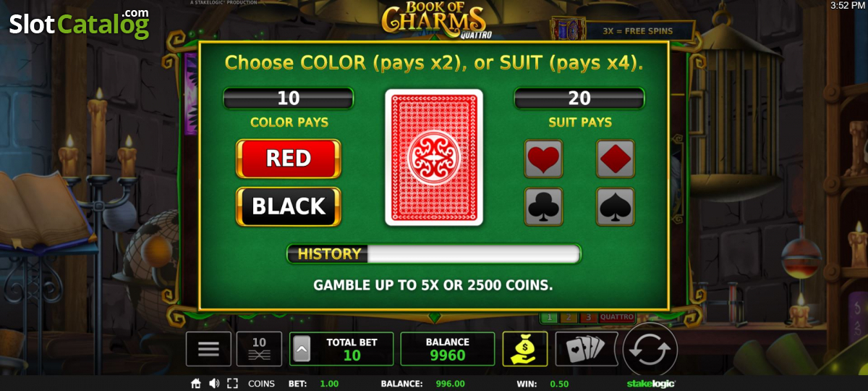Select COINS display option

point(261,384)
